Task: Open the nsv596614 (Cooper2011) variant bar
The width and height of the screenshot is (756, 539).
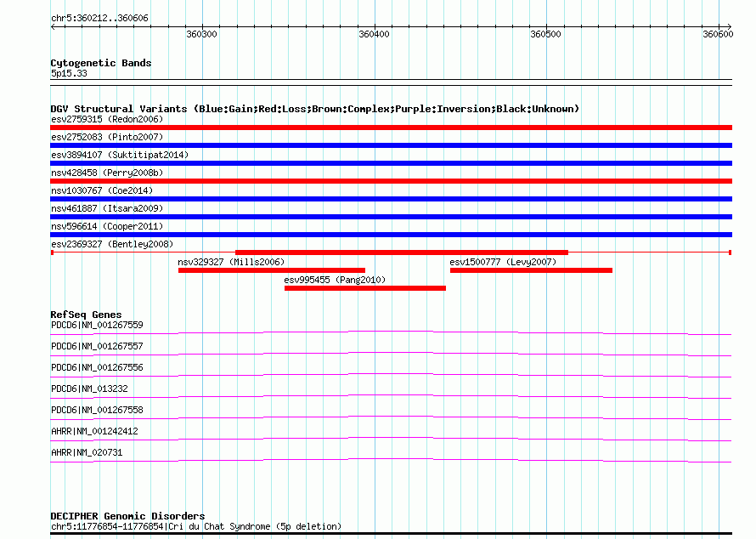Action: click(x=391, y=235)
